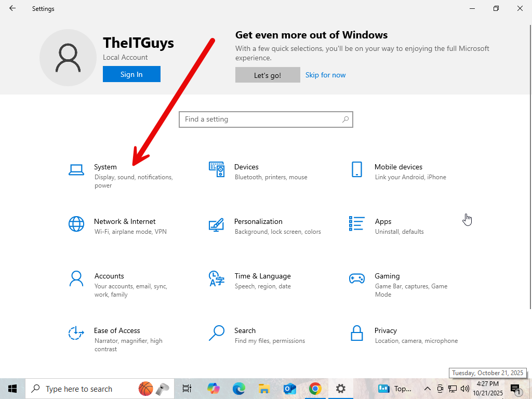Open Gaming controller icon
This screenshot has width=532, height=399.
point(356,278)
